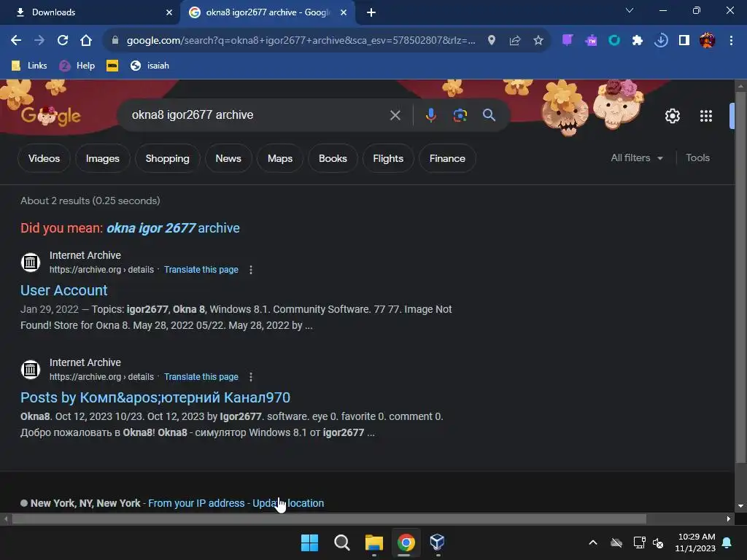Viewport: 747px width, 560px height.
Task: Click Update location link
Action: click(x=288, y=503)
